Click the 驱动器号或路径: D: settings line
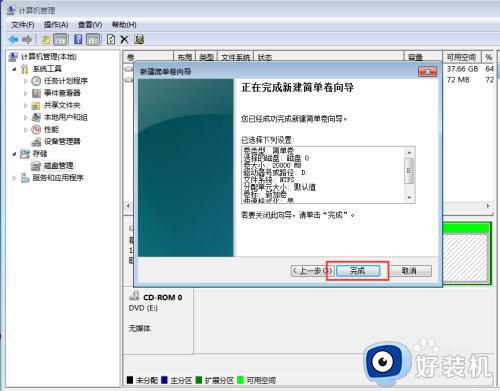This screenshot has height=391, width=500. coord(276,173)
